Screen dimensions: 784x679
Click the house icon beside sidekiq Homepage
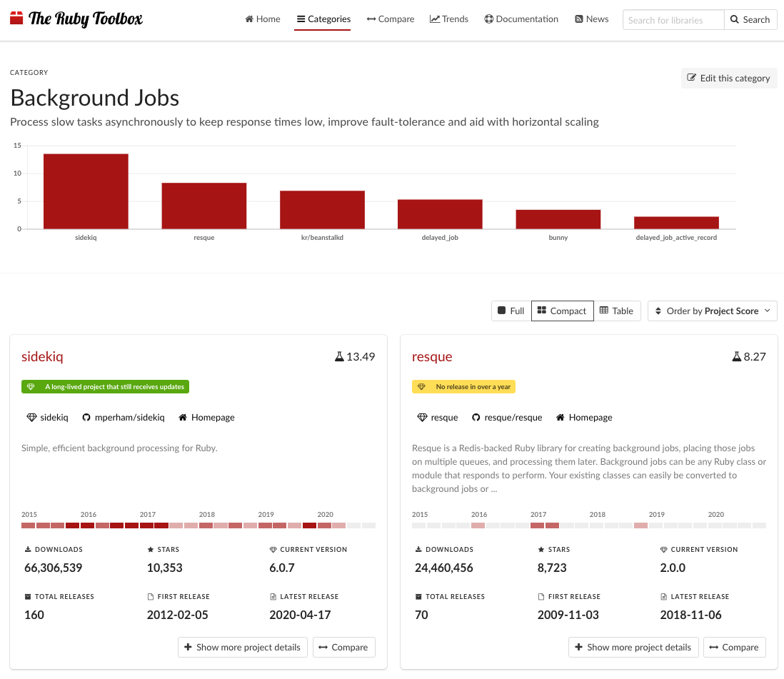coord(183,418)
